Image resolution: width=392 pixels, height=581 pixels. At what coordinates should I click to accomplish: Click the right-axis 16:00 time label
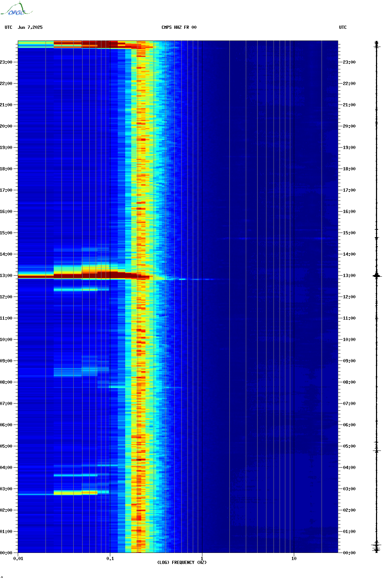click(x=349, y=212)
